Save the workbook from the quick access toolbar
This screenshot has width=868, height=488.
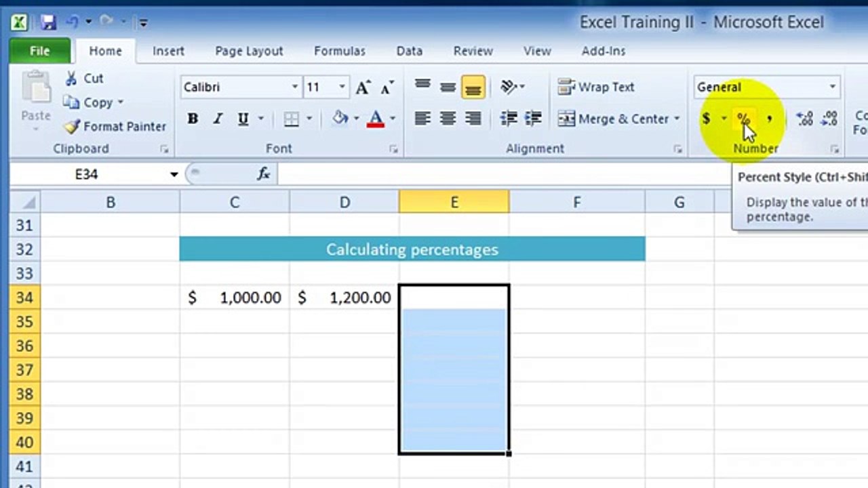48,22
